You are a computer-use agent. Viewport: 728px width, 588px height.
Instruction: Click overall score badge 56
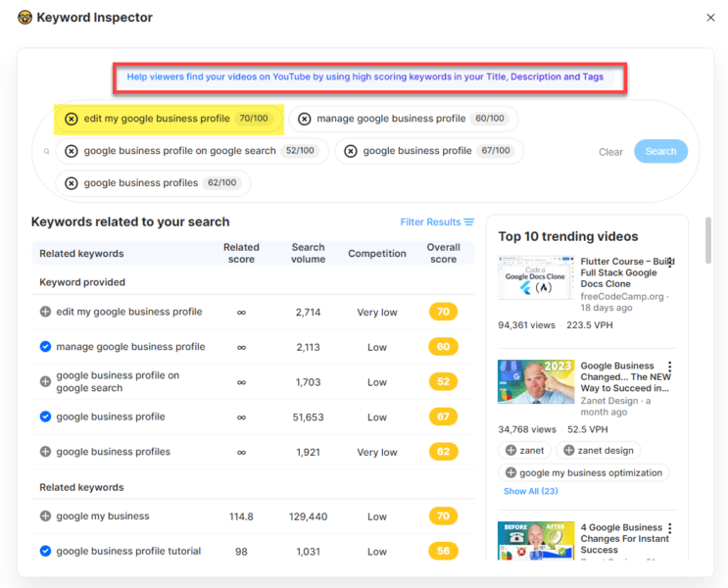[x=444, y=551]
